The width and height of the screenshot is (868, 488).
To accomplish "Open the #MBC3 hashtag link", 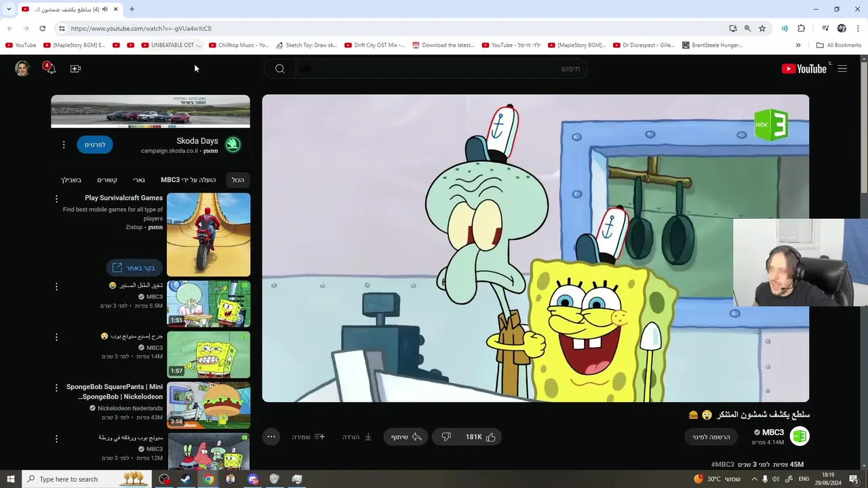I will [723, 464].
